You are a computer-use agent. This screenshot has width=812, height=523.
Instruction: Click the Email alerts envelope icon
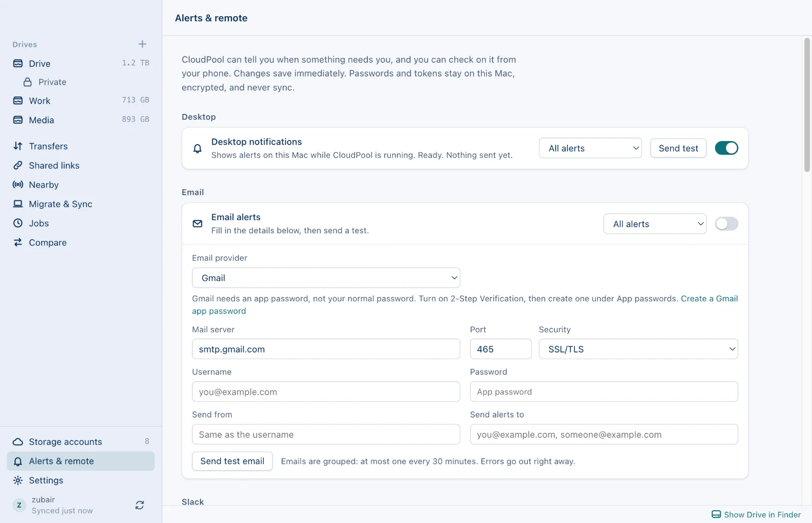pyautogui.click(x=197, y=224)
